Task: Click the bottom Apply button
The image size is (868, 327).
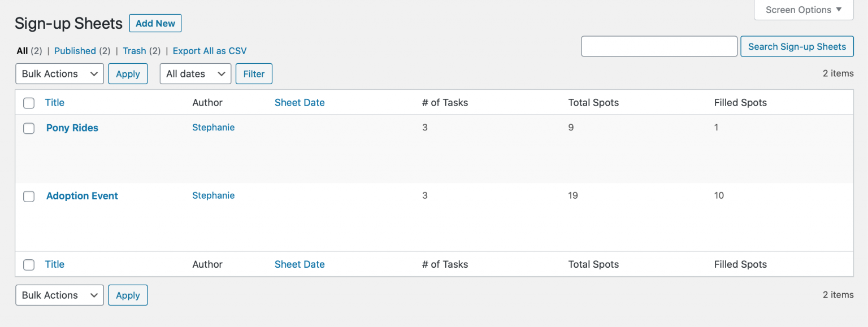Action: tap(128, 295)
